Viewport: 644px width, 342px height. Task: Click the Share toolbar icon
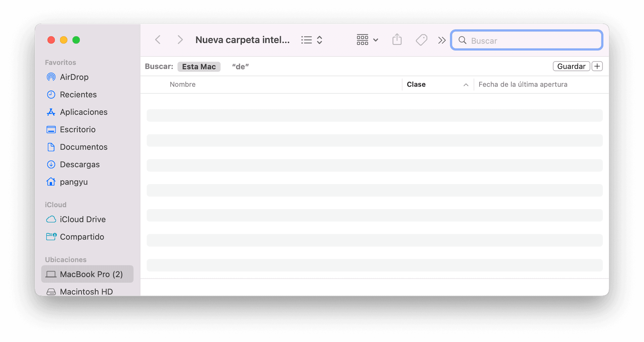pyautogui.click(x=397, y=40)
